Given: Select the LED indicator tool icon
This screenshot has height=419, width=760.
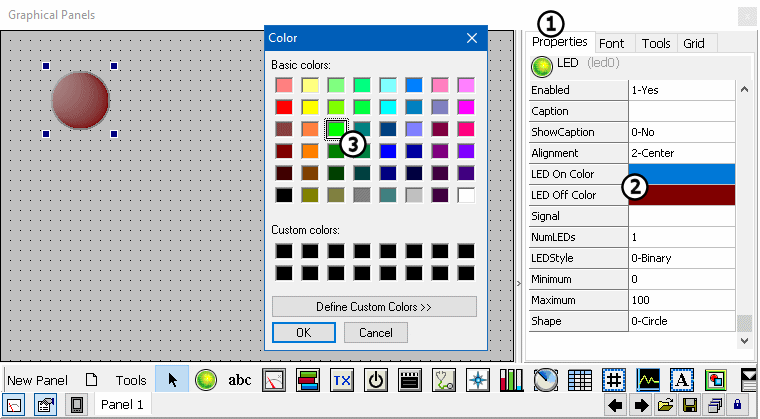Looking at the screenshot, I should click(x=206, y=379).
